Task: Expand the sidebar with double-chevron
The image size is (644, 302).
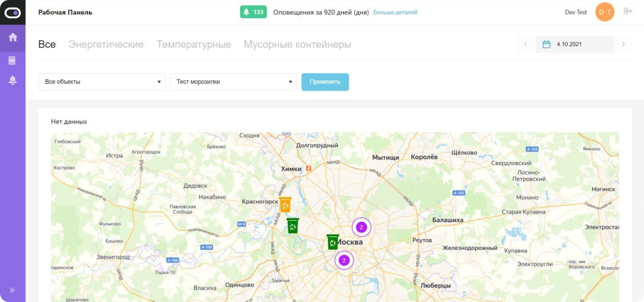Action: pyautogui.click(x=12, y=290)
